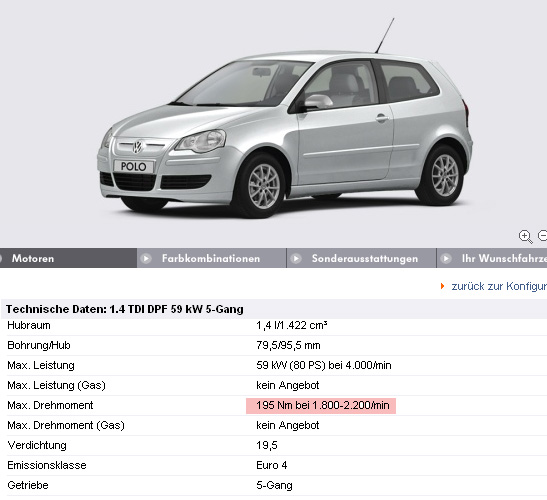Switch to the Sonderausstattungen tab
This screenshot has height=500, width=547.
(x=361, y=258)
